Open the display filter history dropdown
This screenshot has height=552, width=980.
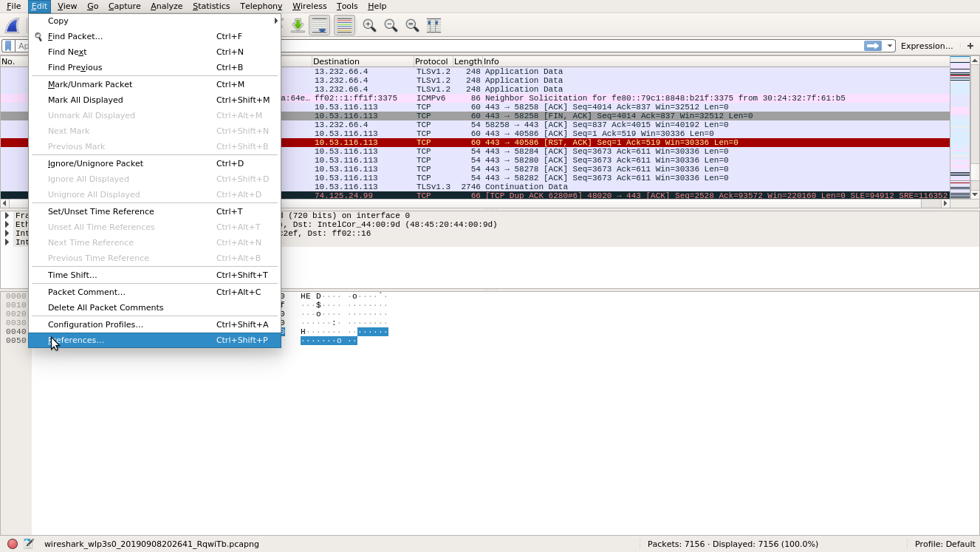[890, 46]
